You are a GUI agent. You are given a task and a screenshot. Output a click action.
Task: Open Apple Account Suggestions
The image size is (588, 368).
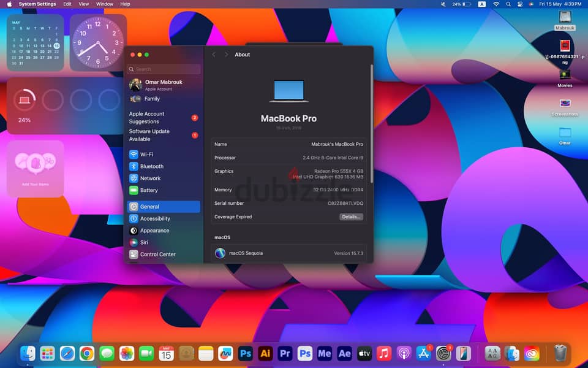(x=164, y=118)
